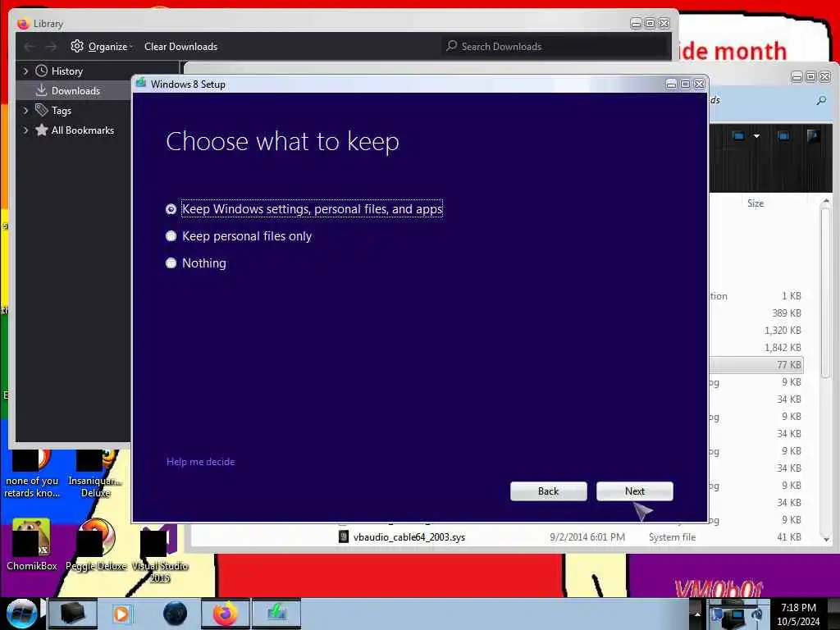Show hidden tray icons arrow
The width and height of the screenshot is (840, 630).
697,614
